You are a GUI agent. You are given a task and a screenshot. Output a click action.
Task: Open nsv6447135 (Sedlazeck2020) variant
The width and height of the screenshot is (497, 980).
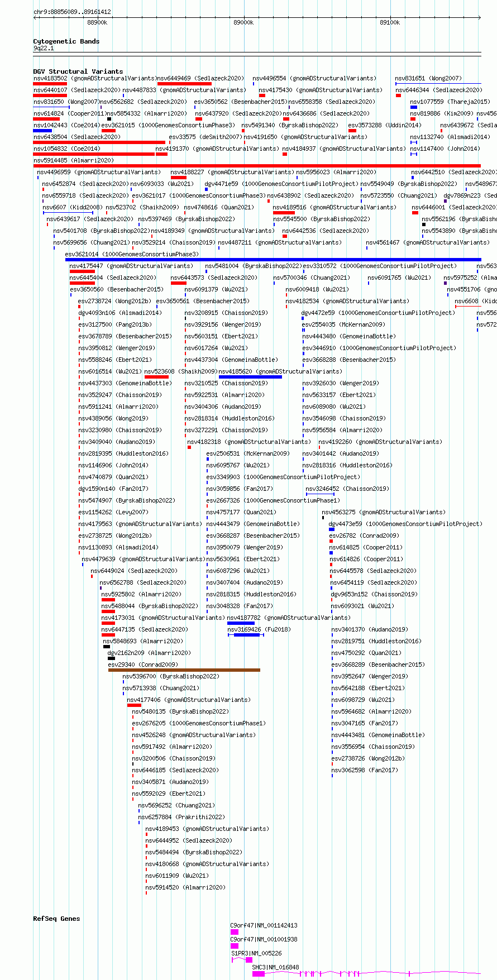click(x=145, y=629)
